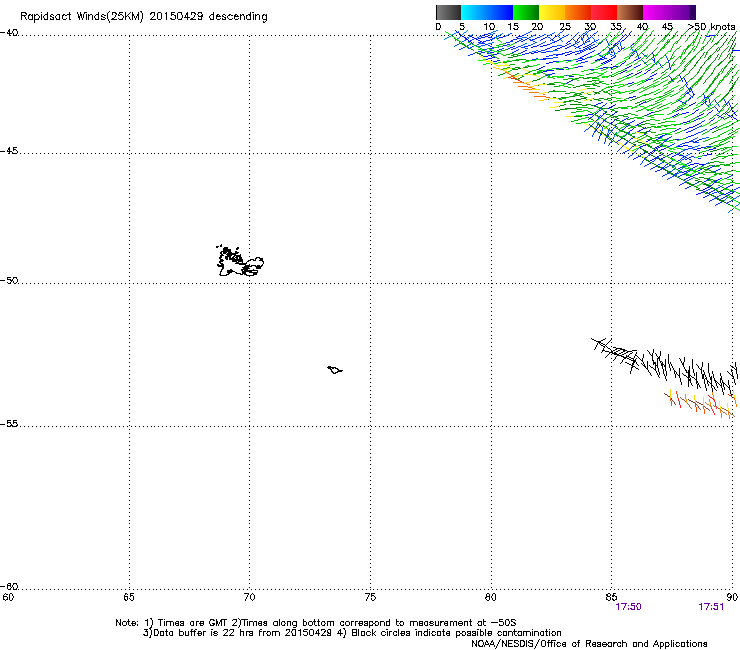Click the -45 latitude axis label
The image size is (740, 650).
(9, 151)
